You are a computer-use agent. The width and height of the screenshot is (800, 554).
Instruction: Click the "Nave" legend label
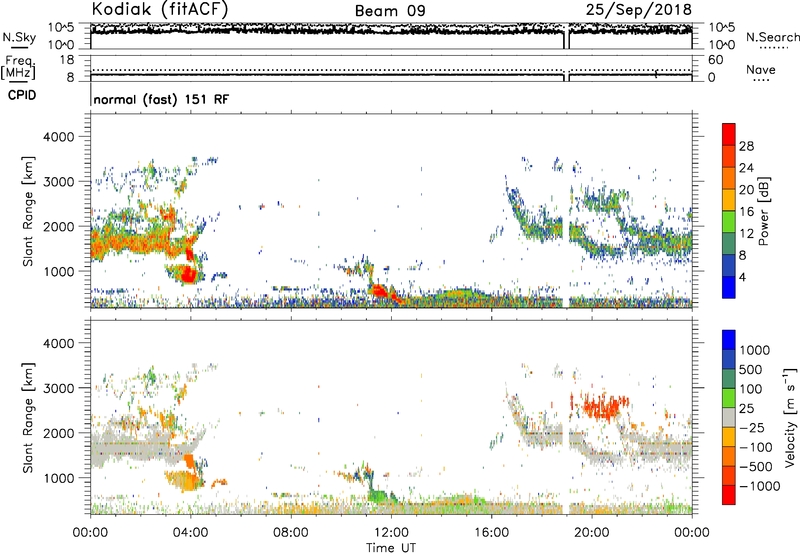click(760, 70)
